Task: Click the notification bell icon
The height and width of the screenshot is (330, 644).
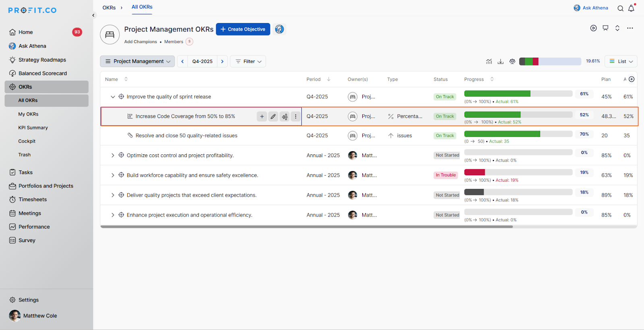Action: tap(631, 8)
